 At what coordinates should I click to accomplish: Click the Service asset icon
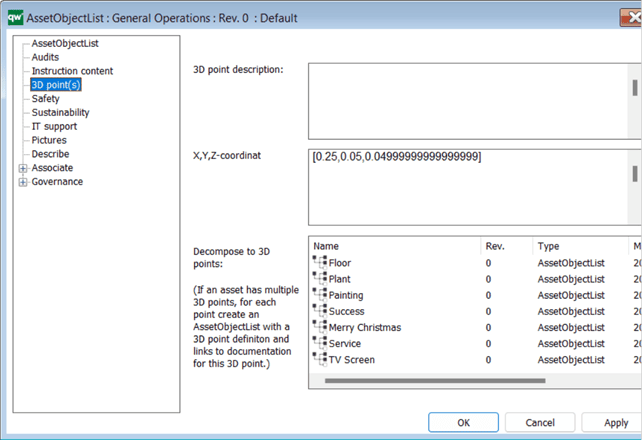coord(320,343)
